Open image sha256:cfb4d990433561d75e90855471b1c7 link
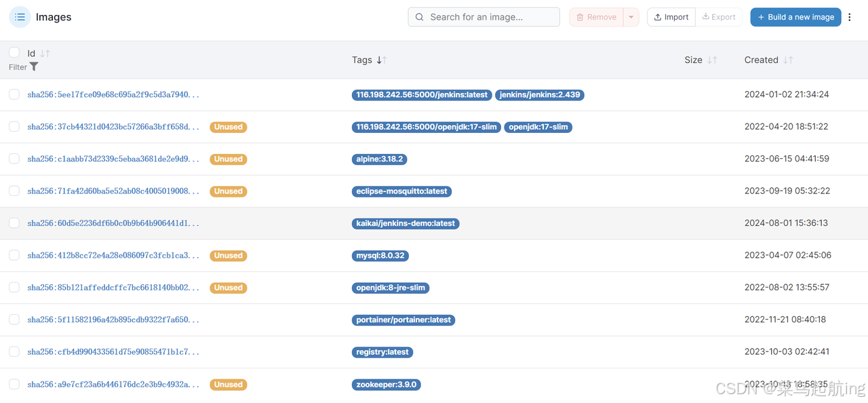Screen dimensions: 868x403 click(x=113, y=352)
